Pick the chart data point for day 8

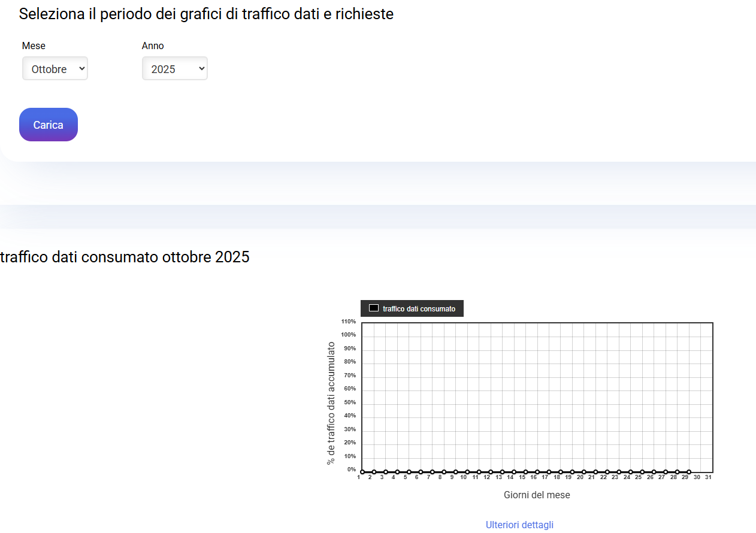tap(444, 472)
